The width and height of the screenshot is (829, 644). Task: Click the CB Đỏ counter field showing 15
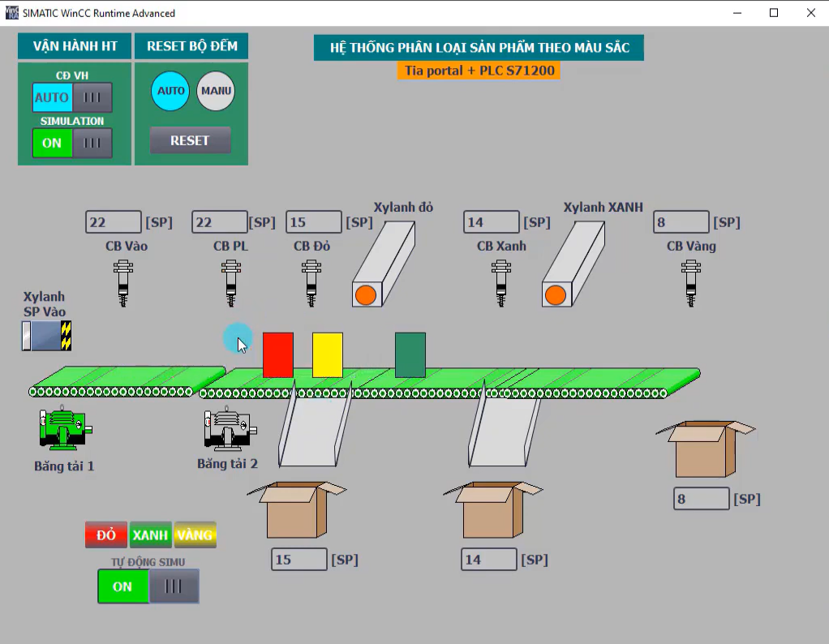[314, 222]
